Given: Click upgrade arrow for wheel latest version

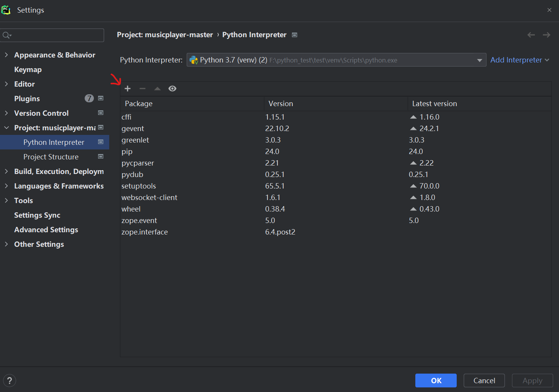Looking at the screenshot, I should tap(413, 209).
